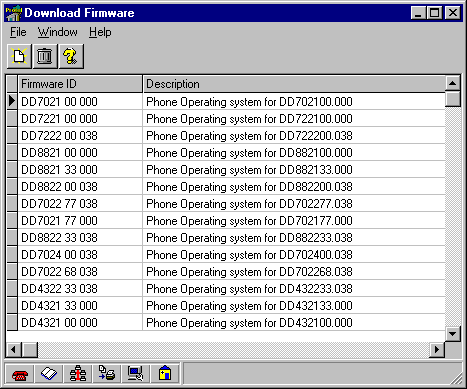Click Firmware ID cell DD7024 00 038
The image size is (467, 389).
pyautogui.click(x=80, y=254)
